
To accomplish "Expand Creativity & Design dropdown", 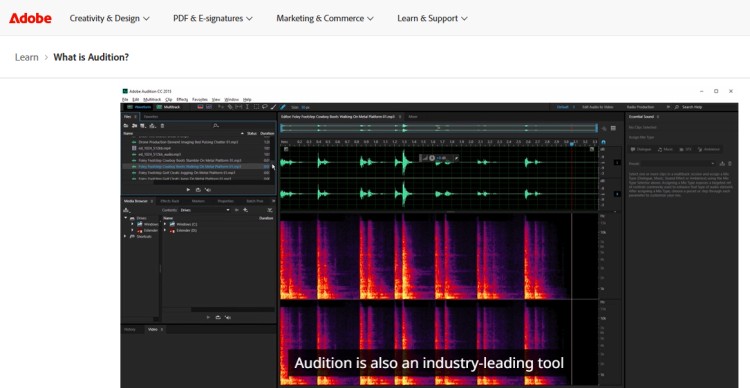I will point(110,18).
